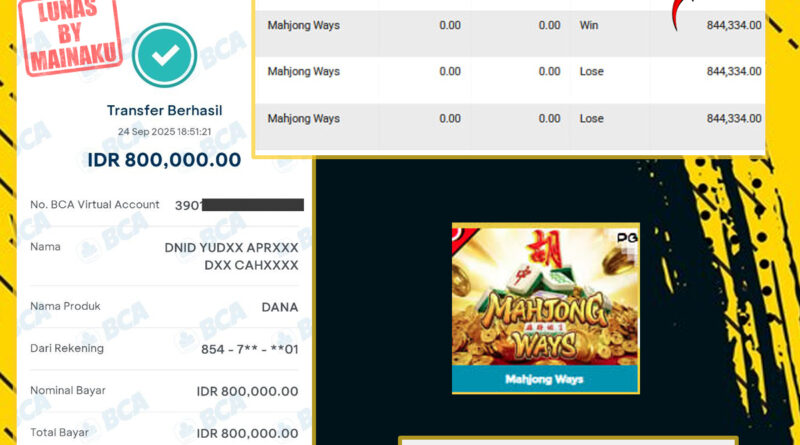Click the 844,334.00 balance in Win row
This screenshot has height=445, width=800.
(734, 25)
